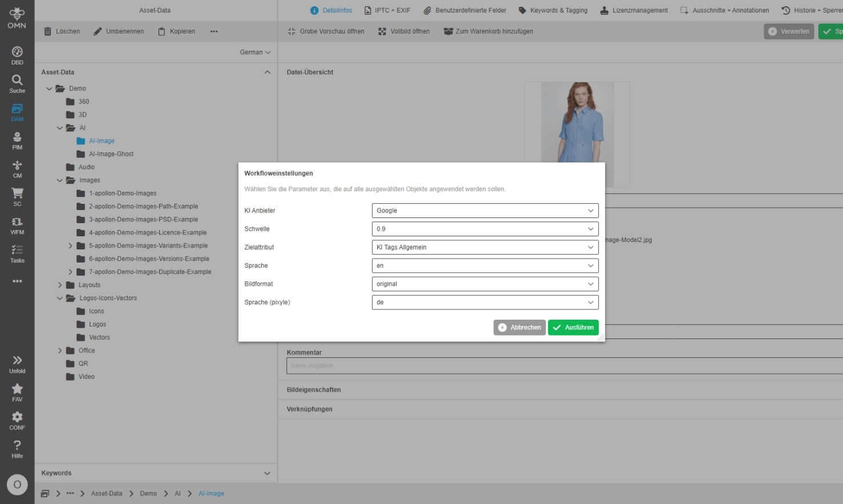Click the Suche search icon
Screen dimensions: 843x504
coord(17,83)
